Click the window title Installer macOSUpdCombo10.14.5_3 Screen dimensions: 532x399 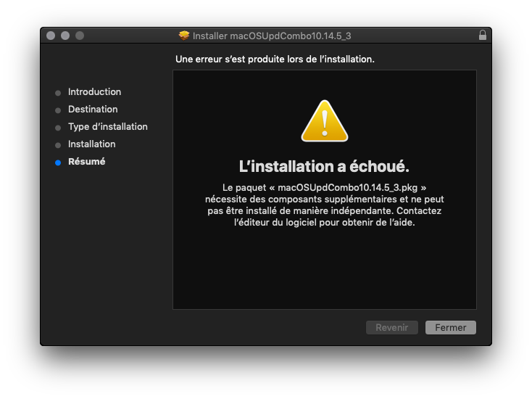272,36
